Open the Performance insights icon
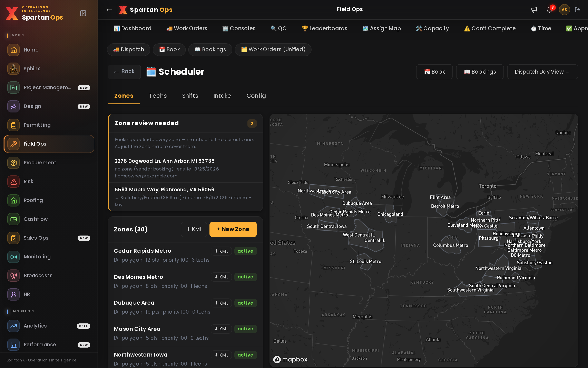588x368 pixels. tap(14, 345)
